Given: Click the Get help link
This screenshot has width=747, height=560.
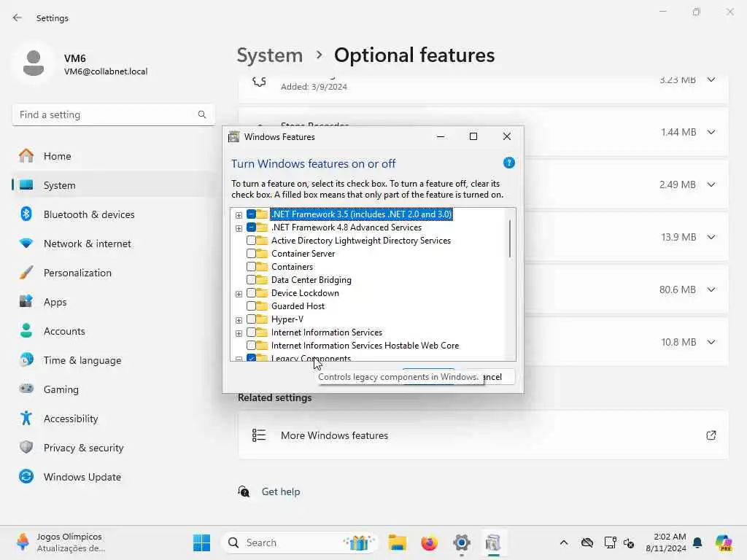Looking at the screenshot, I should [281, 491].
